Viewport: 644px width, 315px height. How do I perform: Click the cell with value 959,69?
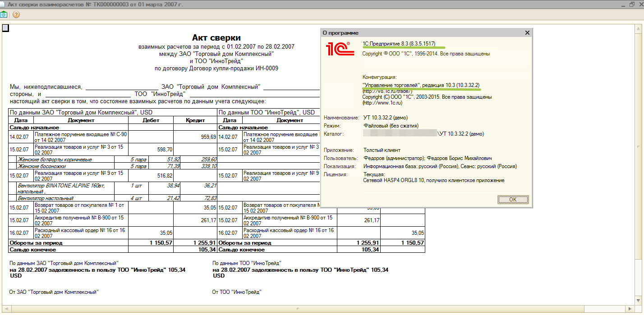tap(195, 137)
